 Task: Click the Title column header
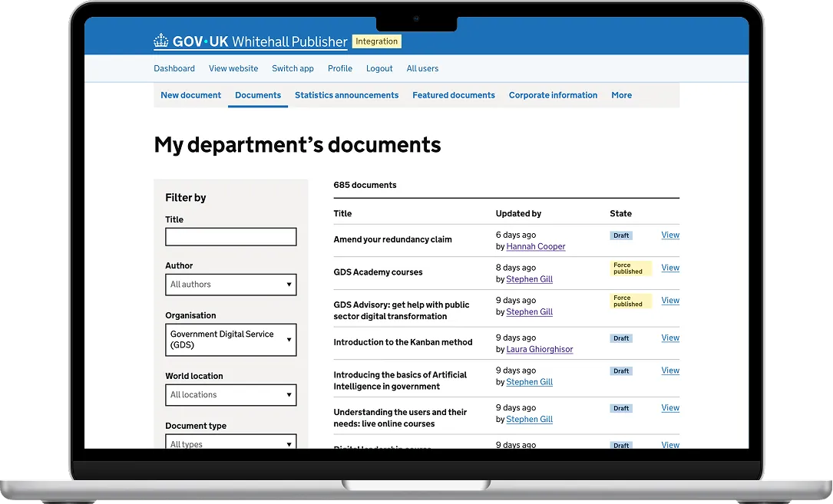click(x=342, y=213)
